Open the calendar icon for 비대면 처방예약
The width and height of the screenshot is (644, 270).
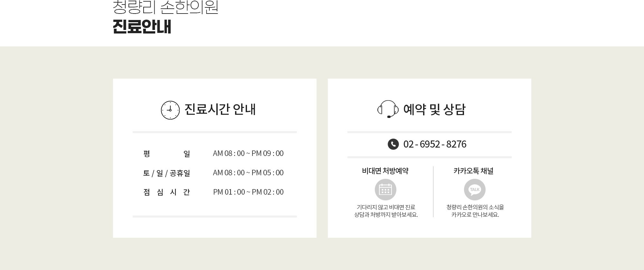pos(385,189)
